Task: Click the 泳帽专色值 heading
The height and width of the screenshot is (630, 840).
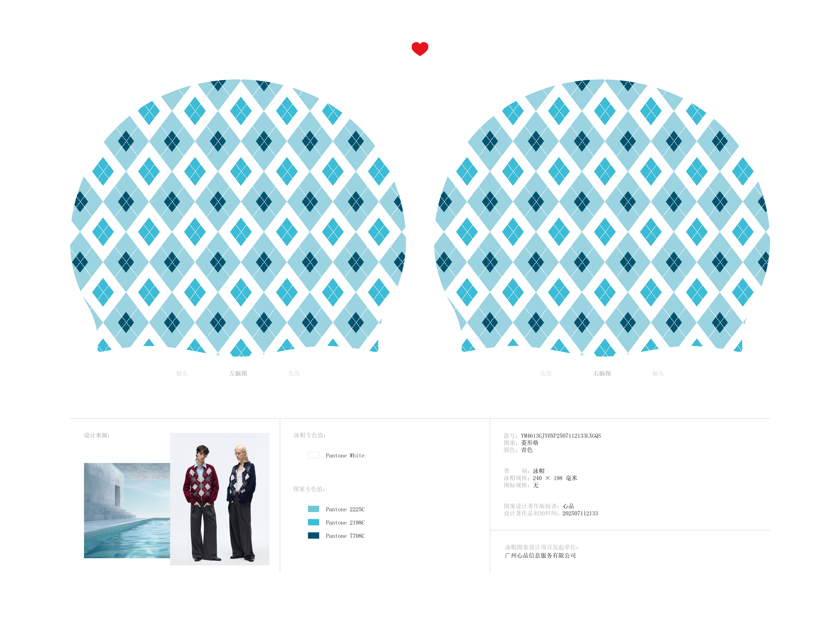Action: click(309, 435)
